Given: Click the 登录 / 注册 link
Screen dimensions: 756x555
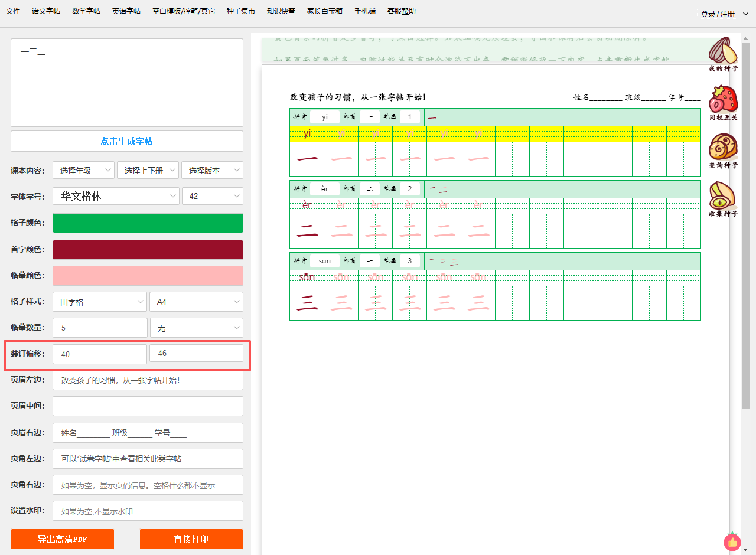Looking at the screenshot, I should click(718, 14).
